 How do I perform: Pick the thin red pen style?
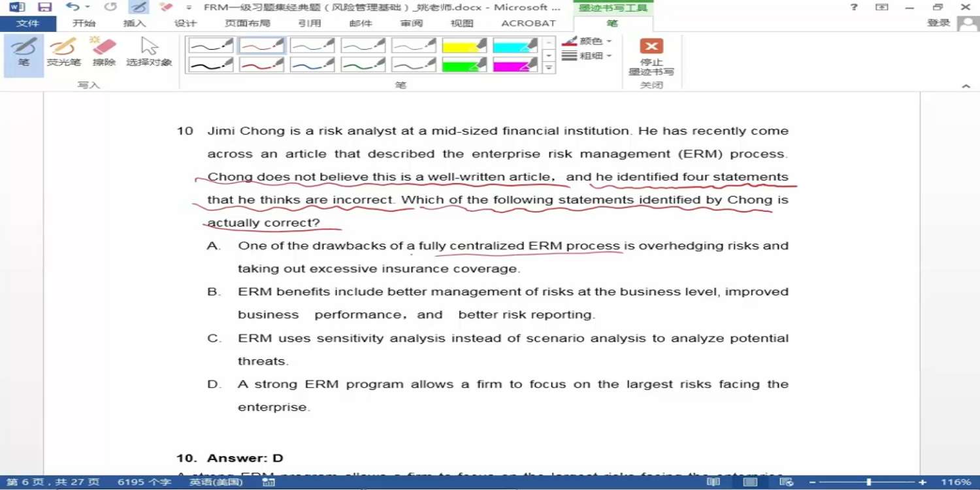261,45
